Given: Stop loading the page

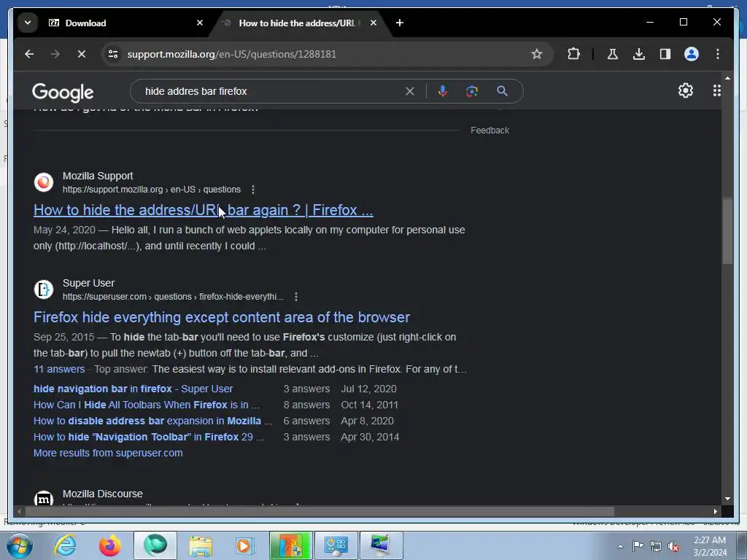Looking at the screenshot, I should [x=82, y=54].
